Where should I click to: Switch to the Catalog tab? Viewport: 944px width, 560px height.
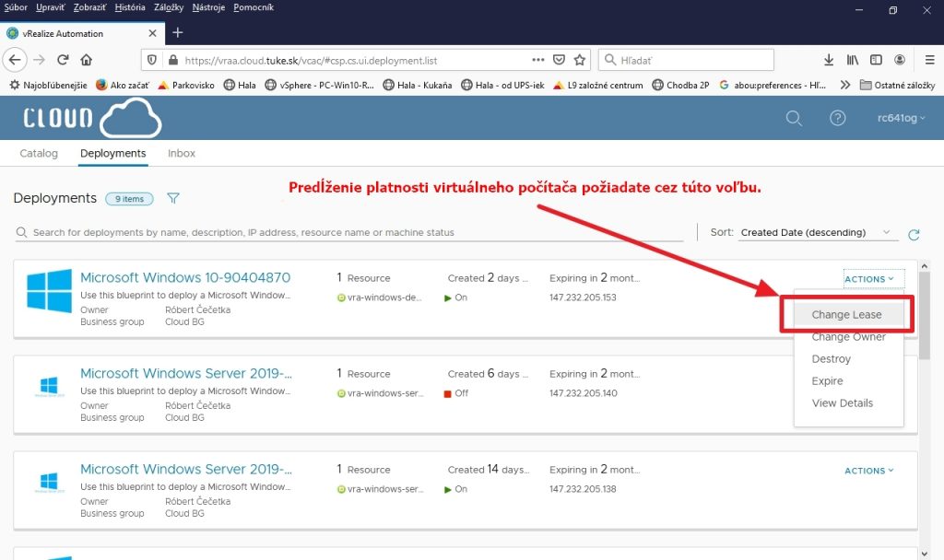(x=39, y=153)
